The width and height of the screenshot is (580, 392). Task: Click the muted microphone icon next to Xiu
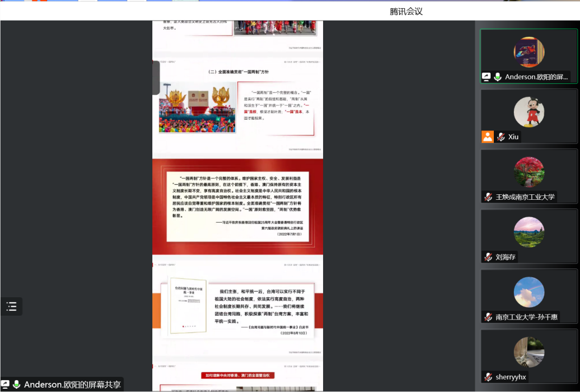tap(501, 137)
